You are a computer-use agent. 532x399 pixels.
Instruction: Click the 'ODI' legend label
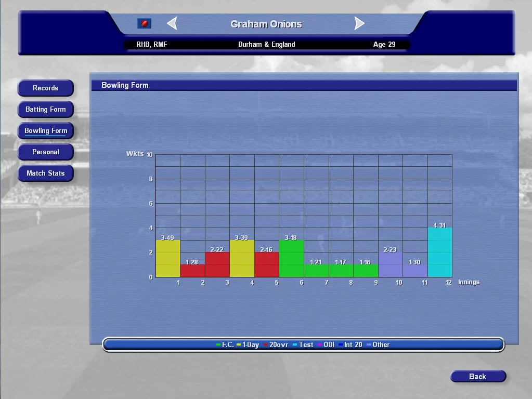[329, 345]
